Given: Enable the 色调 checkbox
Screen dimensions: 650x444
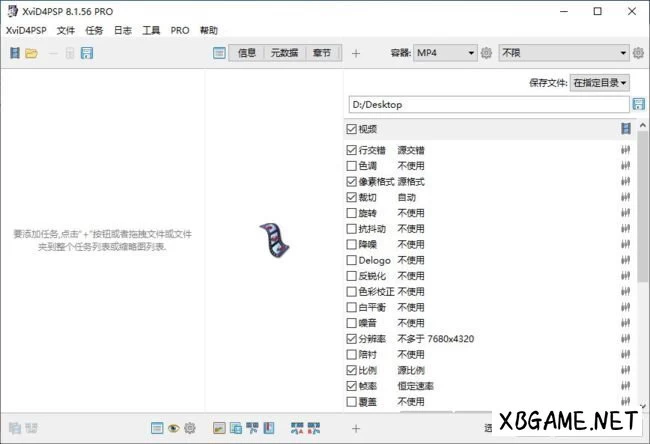Looking at the screenshot, I should pos(350,165).
